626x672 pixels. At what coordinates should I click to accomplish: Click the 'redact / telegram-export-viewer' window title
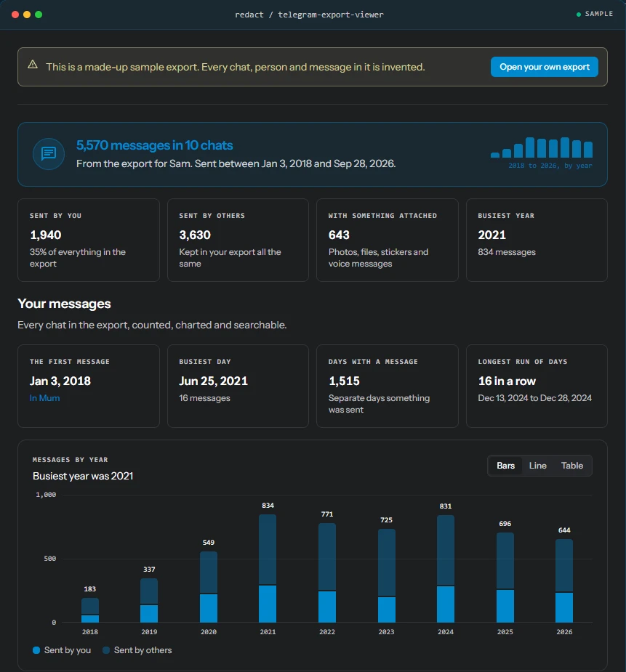[309, 15]
